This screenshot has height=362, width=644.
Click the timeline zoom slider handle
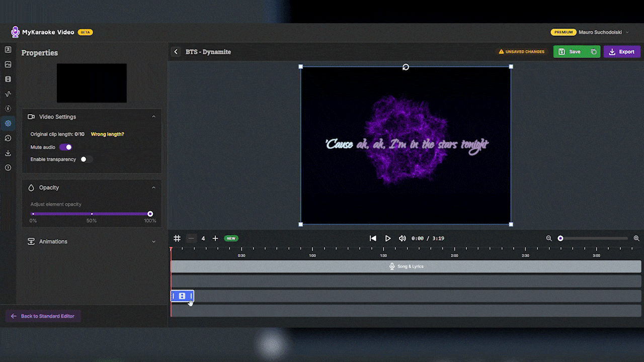pyautogui.click(x=560, y=238)
